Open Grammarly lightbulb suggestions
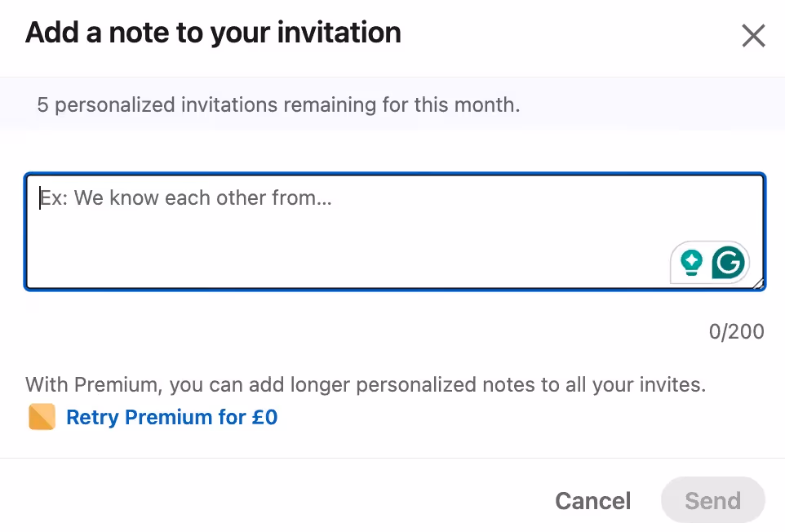785x532 pixels. click(x=691, y=263)
